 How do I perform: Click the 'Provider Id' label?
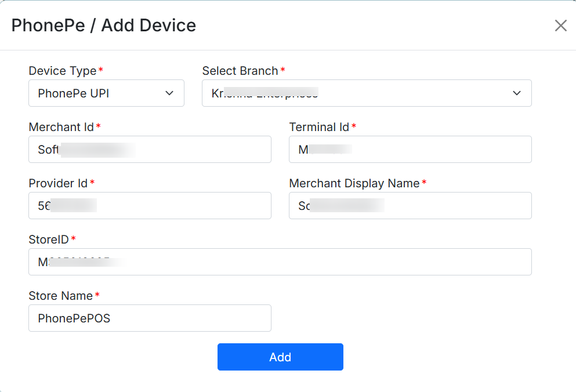58,183
